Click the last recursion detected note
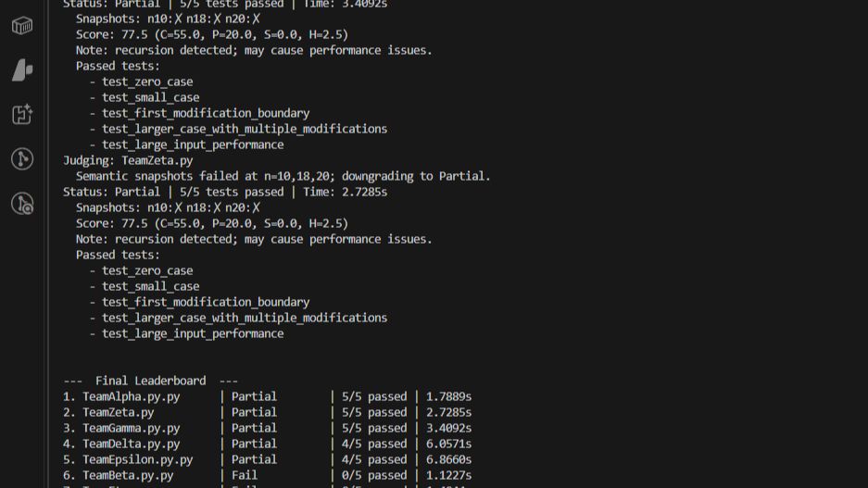The image size is (868, 488). [254, 239]
